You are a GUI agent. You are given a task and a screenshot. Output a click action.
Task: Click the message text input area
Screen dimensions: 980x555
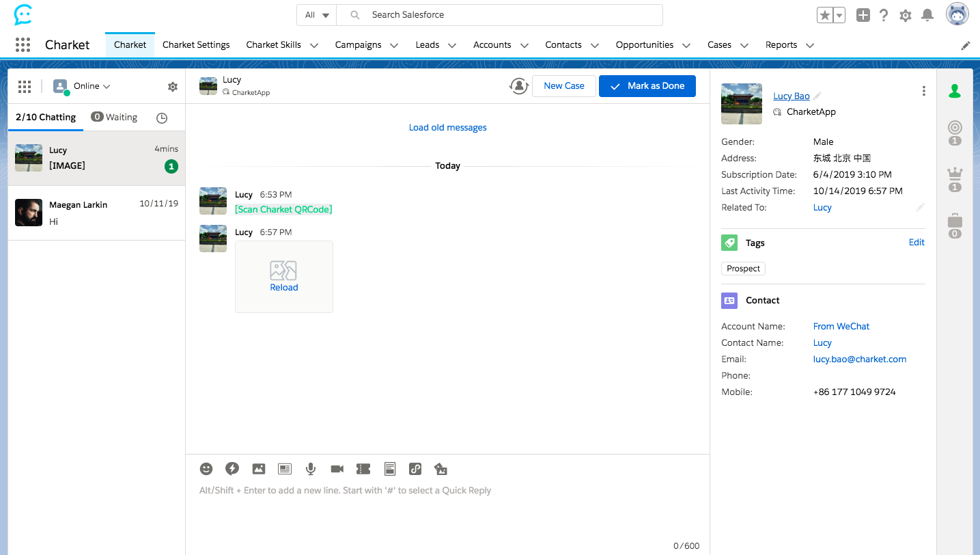447,509
